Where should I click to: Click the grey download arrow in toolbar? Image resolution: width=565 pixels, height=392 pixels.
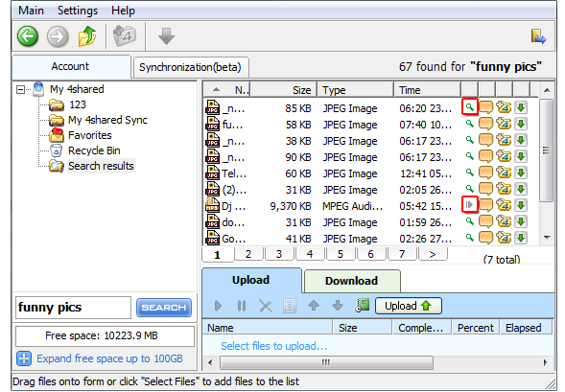click(166, 36)
